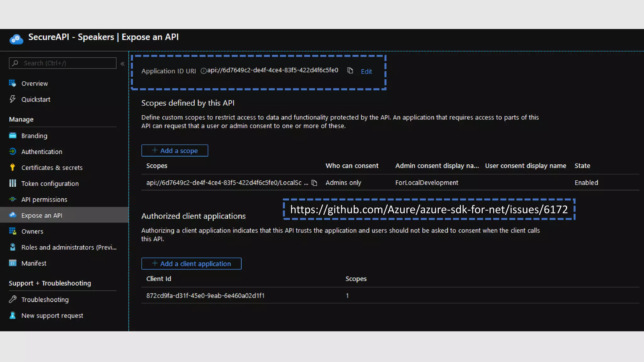This screenshot has width=644, height=362.
Task: Click the Admins only cell
Action: point(343,183)
